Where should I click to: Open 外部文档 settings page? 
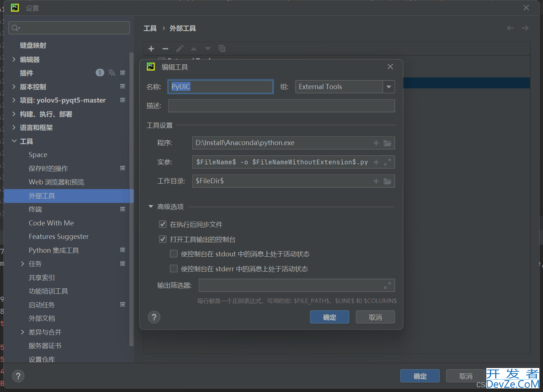coord(42,319)
